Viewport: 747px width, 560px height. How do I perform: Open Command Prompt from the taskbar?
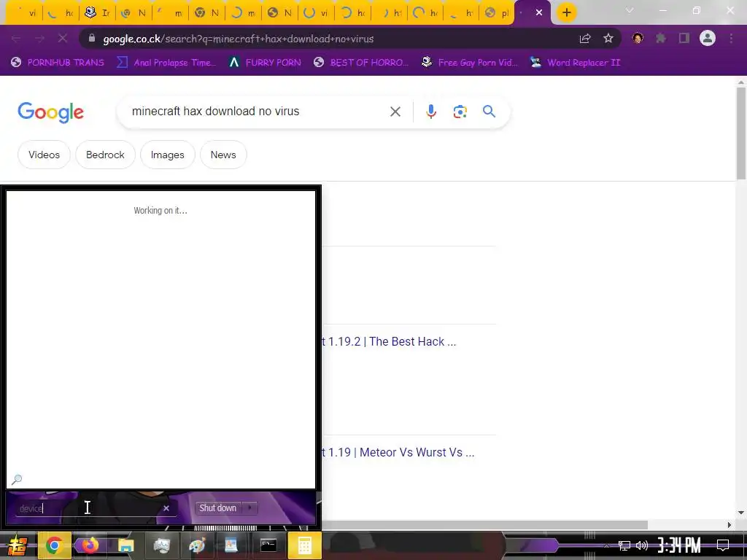pos(268,545)
